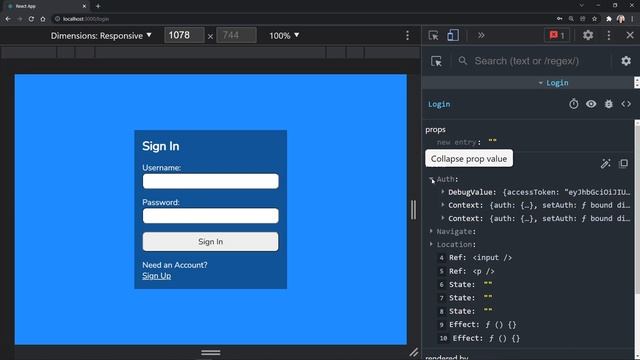The image size is (640, 360).
Task: Inspect matching DOM element eye icon
Action: (x=591, y=104)
